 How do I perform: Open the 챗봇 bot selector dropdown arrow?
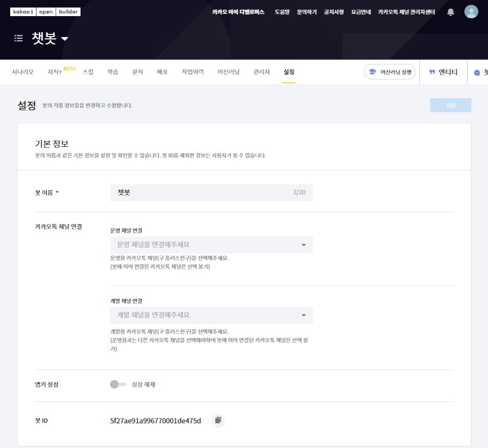[65, 39]
